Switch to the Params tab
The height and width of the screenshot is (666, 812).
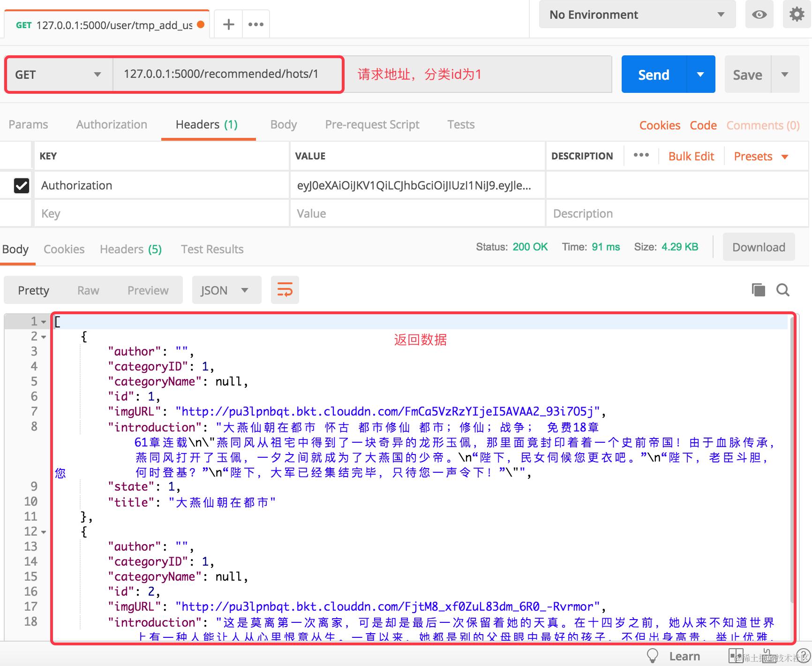point(29,124)
